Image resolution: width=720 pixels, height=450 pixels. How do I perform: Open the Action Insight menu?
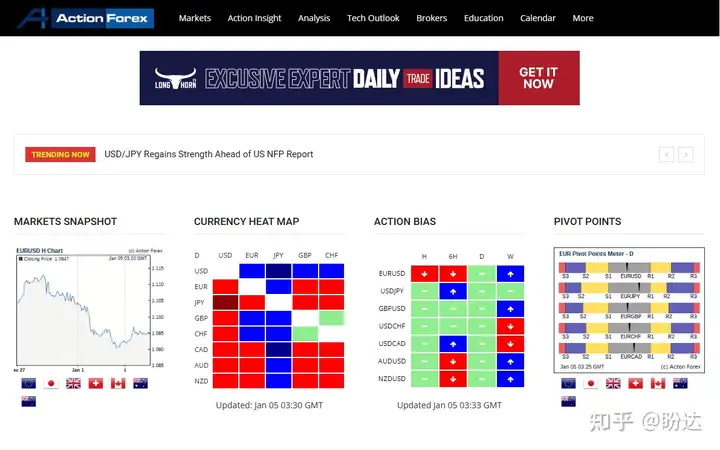tap(254, 18)
